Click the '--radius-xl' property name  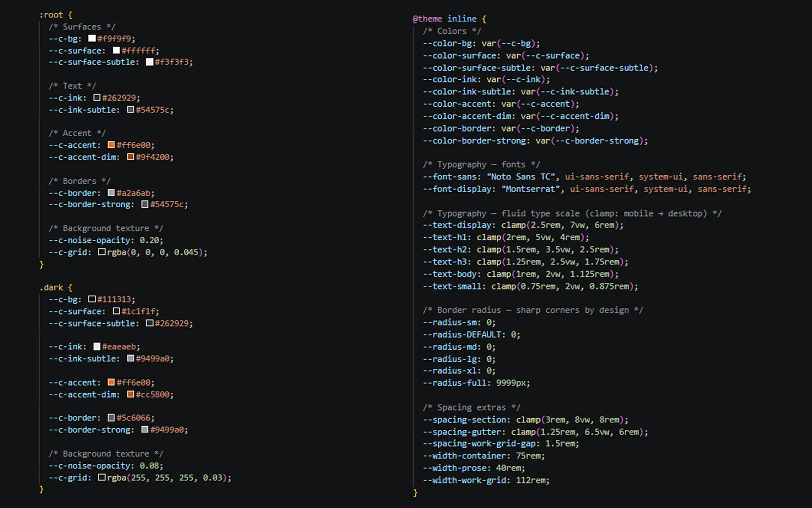pyautogui.click(x=450, y=371)
